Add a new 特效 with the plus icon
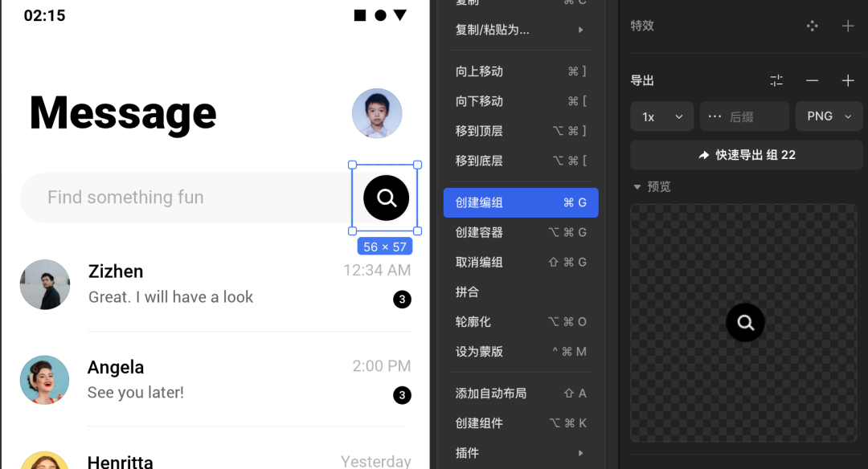868x469 pixels. coord(848,26)
